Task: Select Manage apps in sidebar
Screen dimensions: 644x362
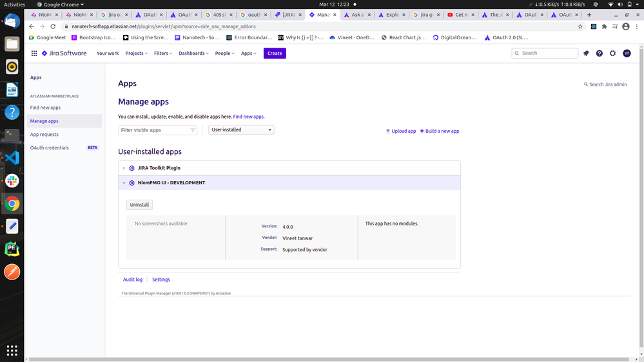Action: [64, 121]
